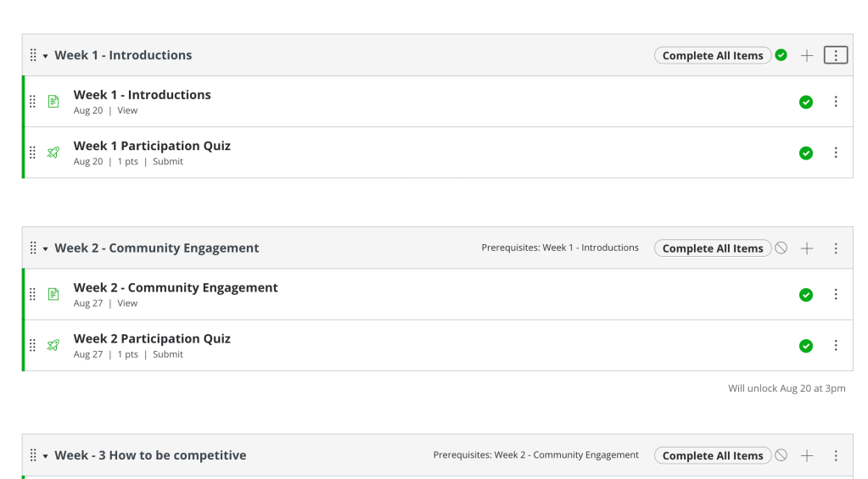Open the Week 1 Participation Quiz link
This screenshot has width=868, height=479.
pyautogui.click(x=152, y=146)
